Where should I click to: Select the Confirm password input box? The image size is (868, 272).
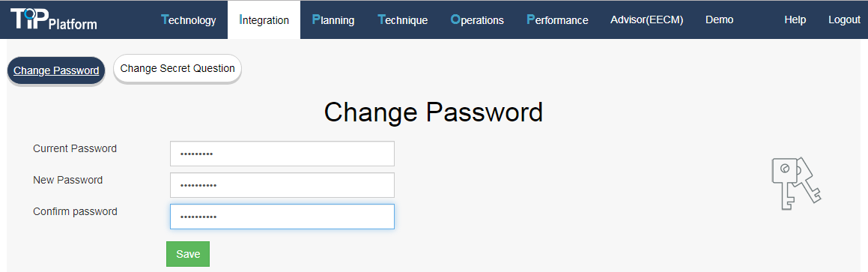(282, 217)
